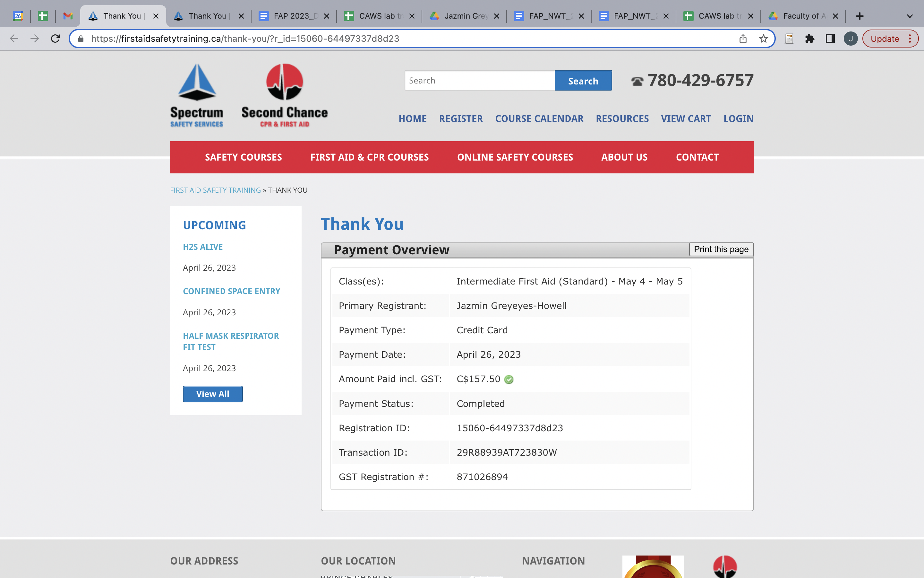Click the gold badge image in footer
The height and width of the screenshot is (578, 924).
point(653,566)
